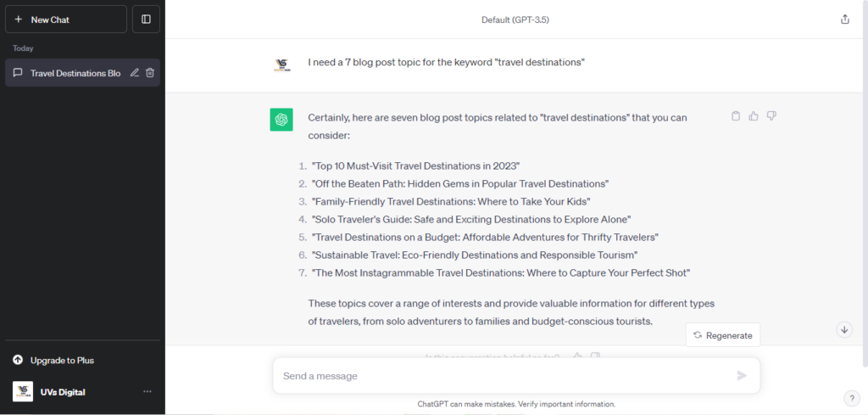Click the "ChatGPT can make mistakes" disclaimer text
Viewport: 868px width, 415px height.
click(x=516, y=404)
